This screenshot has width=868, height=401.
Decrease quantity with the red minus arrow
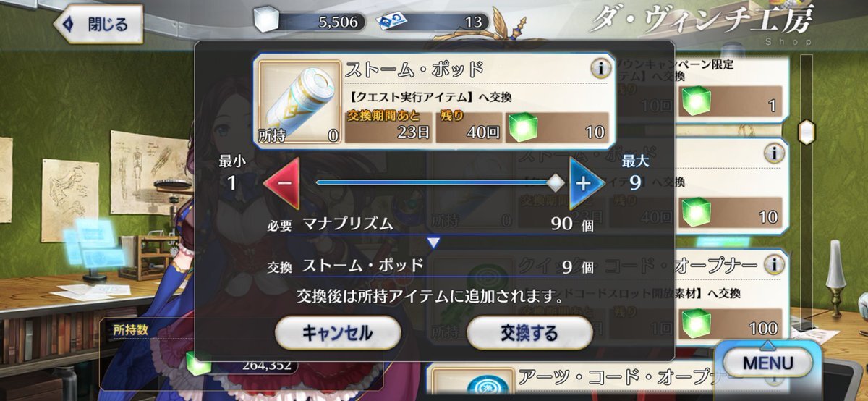pyautogui.click(x=284, y=182)
